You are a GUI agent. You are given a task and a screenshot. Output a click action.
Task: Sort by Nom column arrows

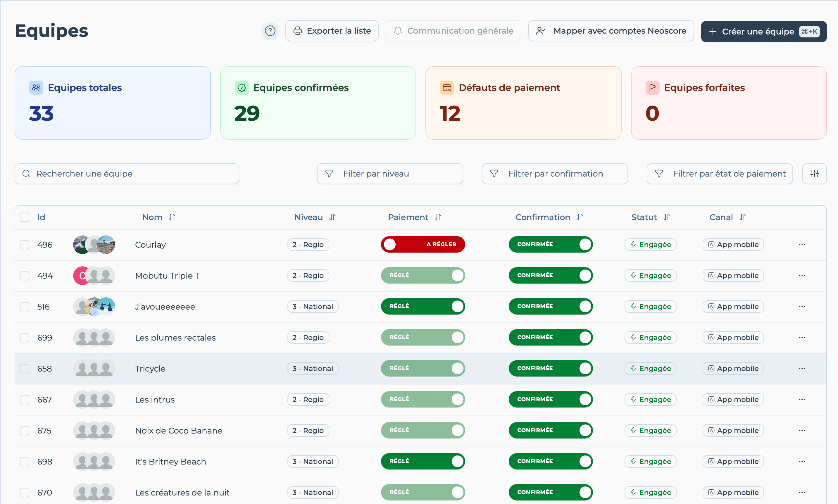click(172, 218)
